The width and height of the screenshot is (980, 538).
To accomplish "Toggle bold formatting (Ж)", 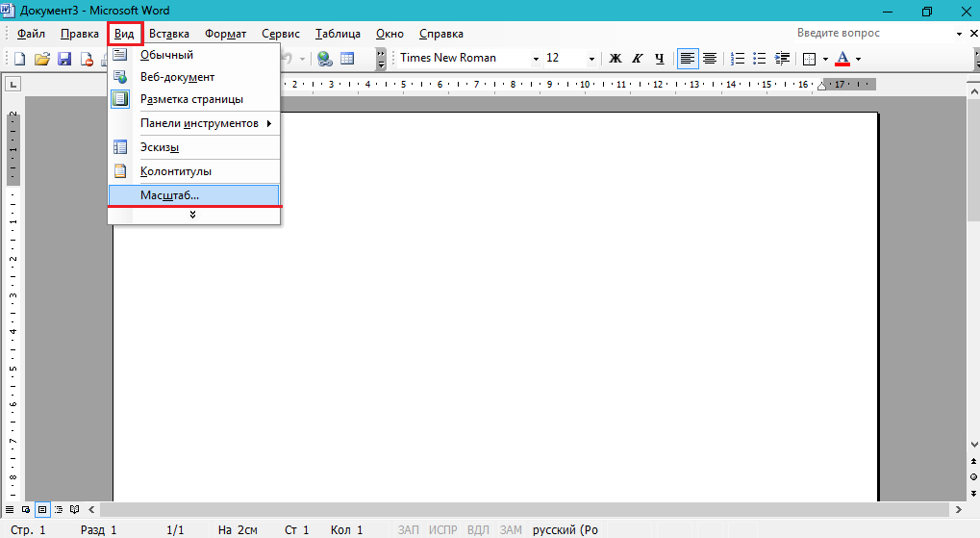I will point(616,59).
